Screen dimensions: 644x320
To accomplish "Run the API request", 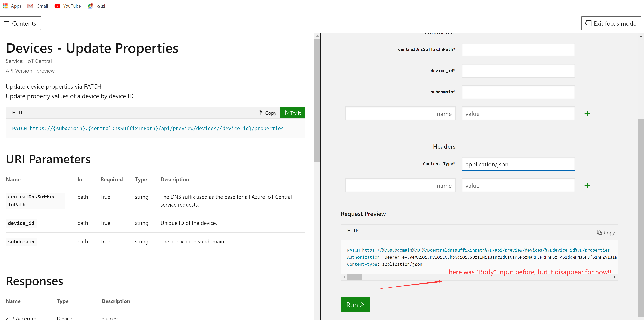I will (x=355, y=304).
